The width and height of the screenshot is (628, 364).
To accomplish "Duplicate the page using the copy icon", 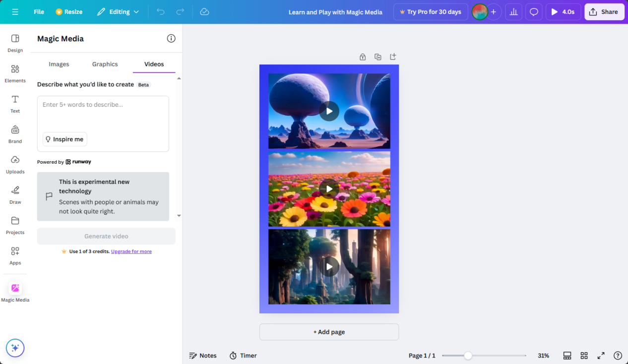I will click(378, 57).
